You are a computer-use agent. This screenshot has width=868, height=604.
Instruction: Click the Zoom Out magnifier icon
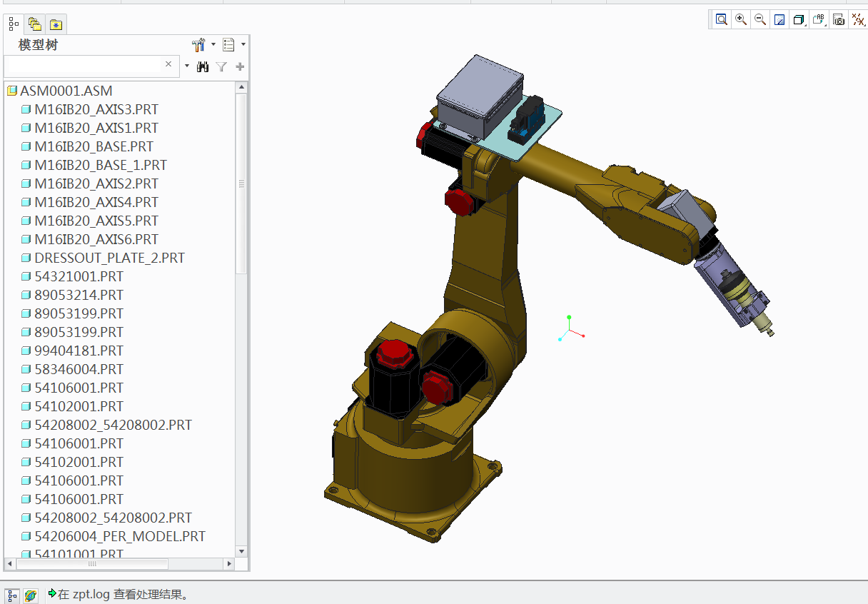pos(760,20)
